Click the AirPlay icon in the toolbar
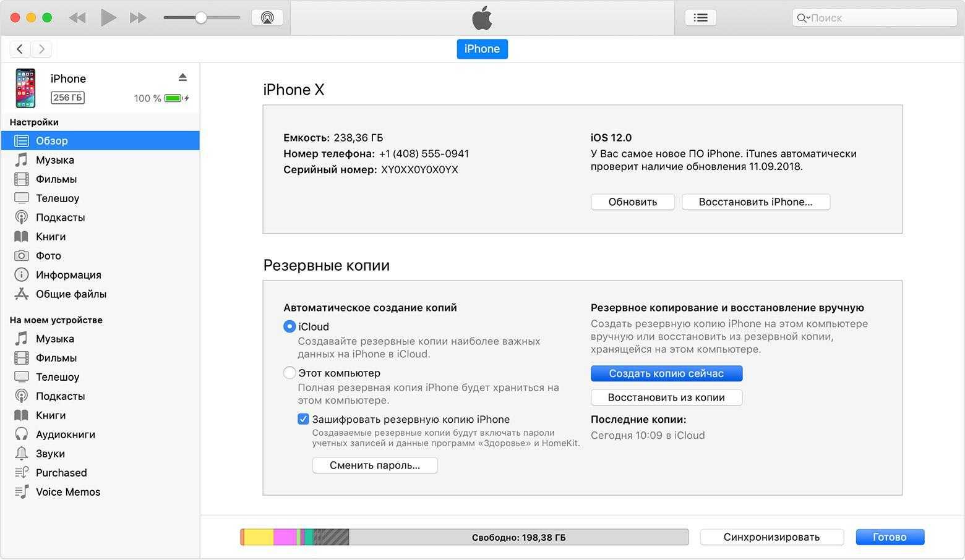Screen dimensions: 965x560 coord(267,17)
